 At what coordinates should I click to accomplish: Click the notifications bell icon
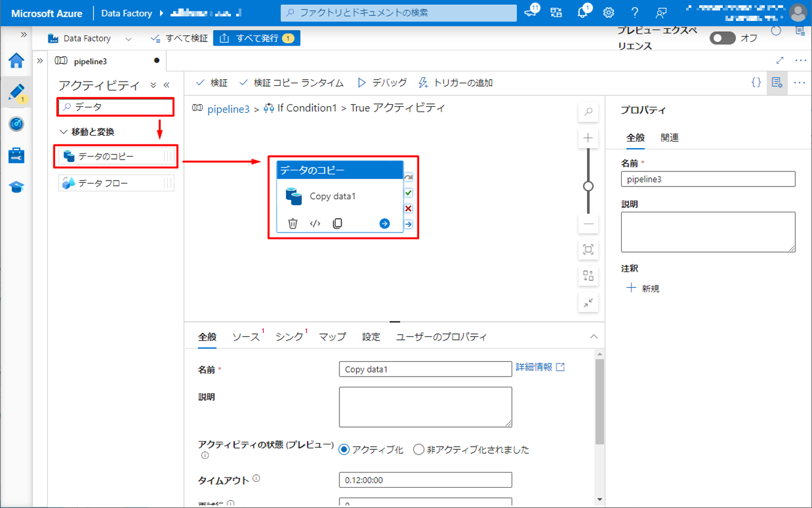pos(582,13)
